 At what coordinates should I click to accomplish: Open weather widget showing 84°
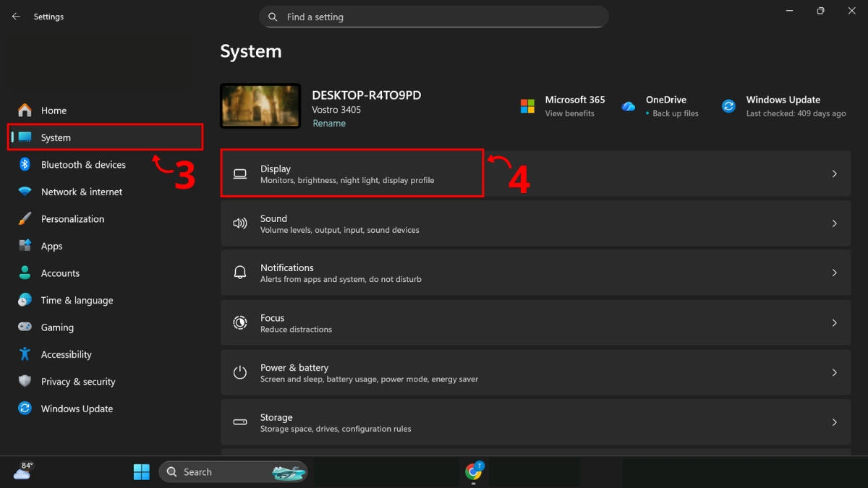point(22,471)
